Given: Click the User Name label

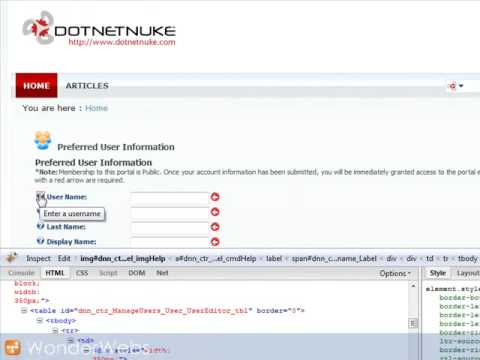Looking at the screenshot, I should pos(67,197).
